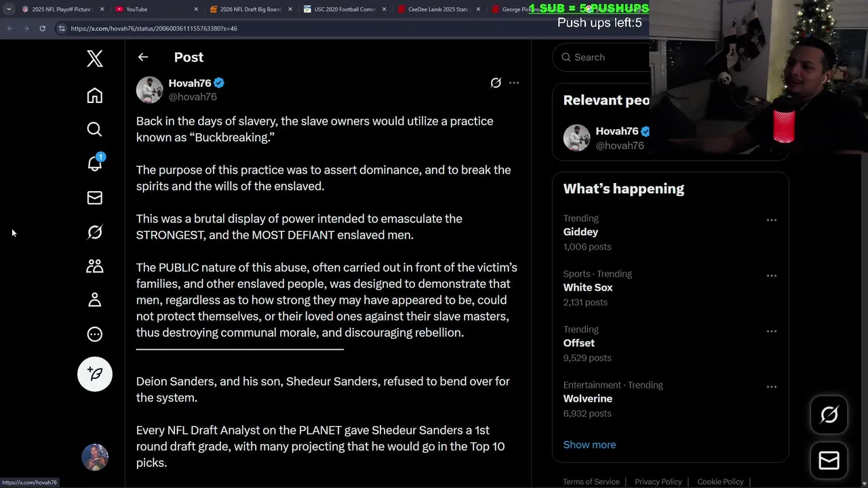Close the YouTube tab

[x=196, y=9]
